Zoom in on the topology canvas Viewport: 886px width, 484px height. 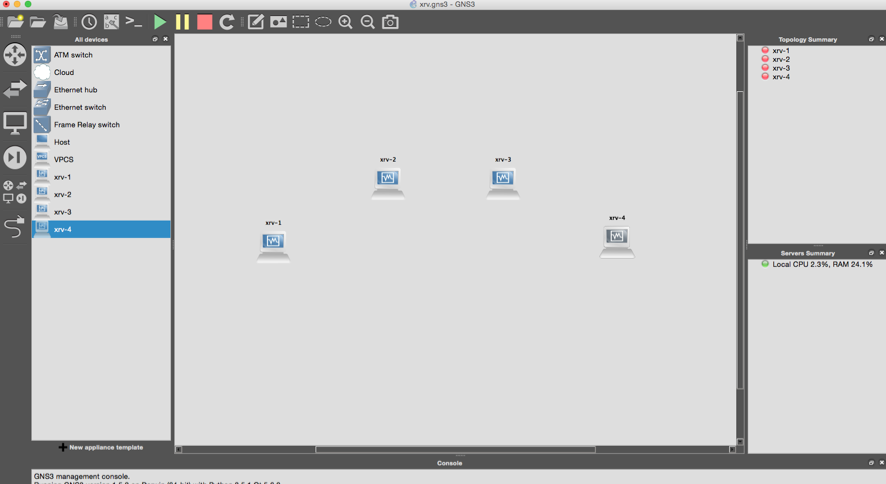coord(345,22)
